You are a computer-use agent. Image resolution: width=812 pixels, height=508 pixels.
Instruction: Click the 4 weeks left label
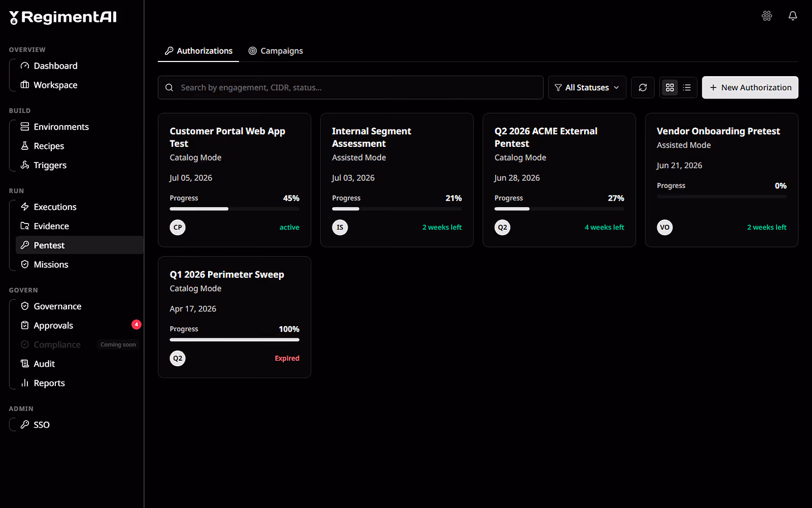(604, 227)
